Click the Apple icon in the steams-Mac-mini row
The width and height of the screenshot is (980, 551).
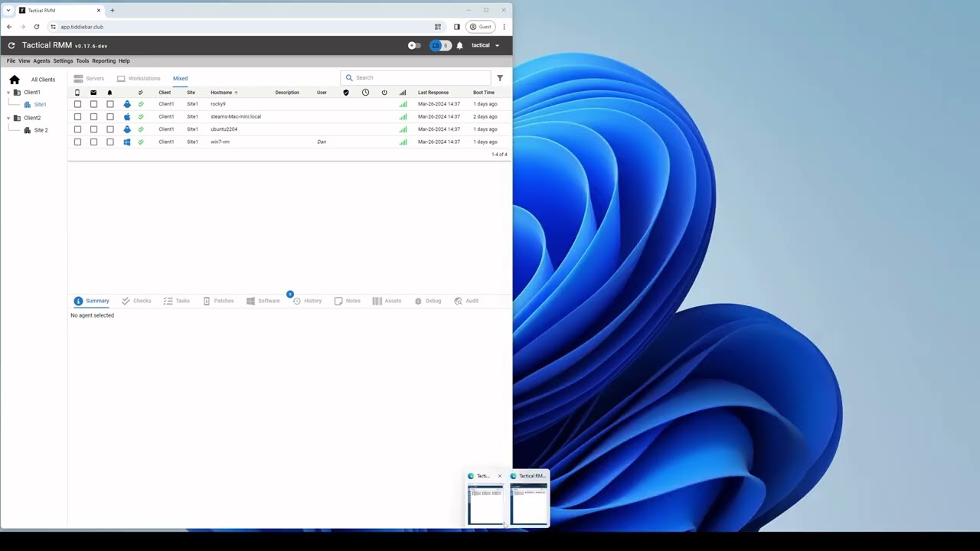pos(127,116)
